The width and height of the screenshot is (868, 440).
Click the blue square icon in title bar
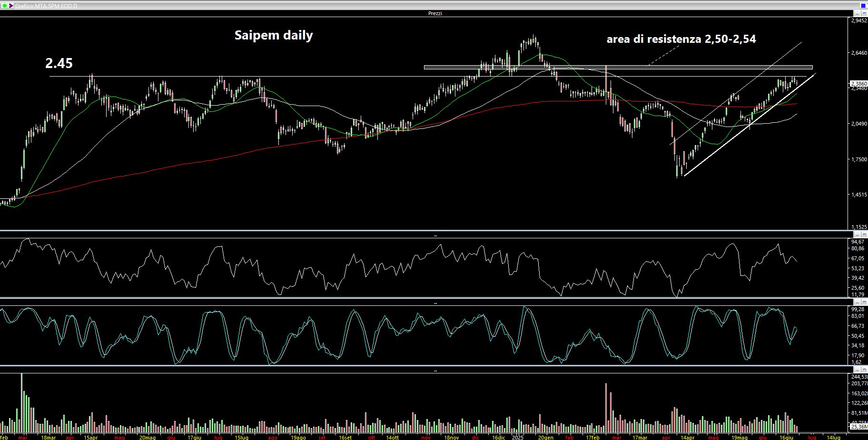pyautogui.click(x=863, y=6)
